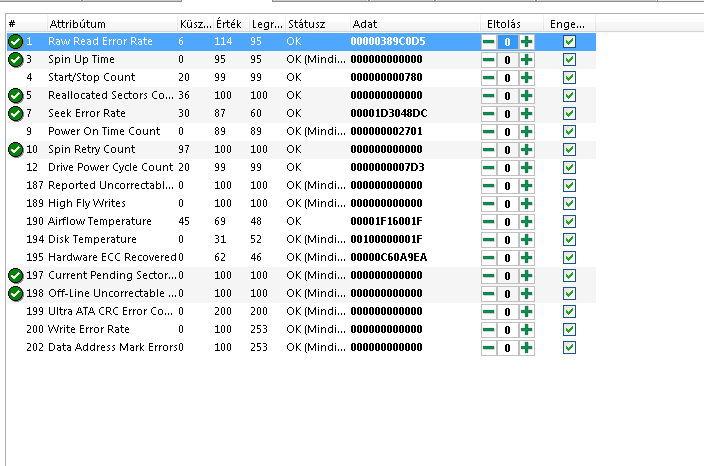Click data value 00001D3048DC

389,113
